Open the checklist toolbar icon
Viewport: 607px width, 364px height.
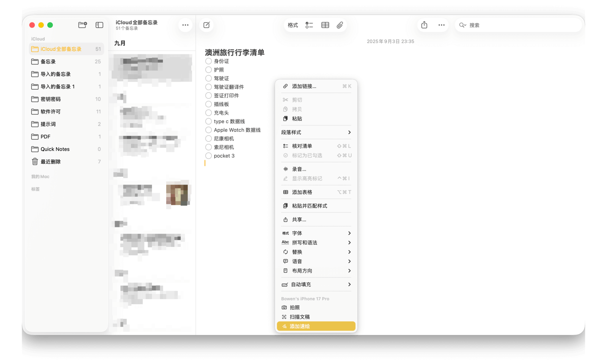pyautogui.click(x=309, y=25)
